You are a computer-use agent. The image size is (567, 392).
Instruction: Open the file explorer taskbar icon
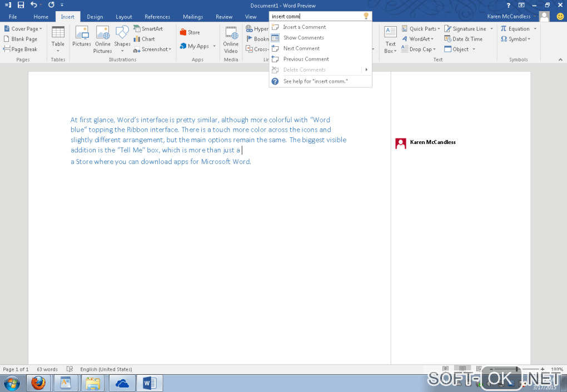coord(93,383)
